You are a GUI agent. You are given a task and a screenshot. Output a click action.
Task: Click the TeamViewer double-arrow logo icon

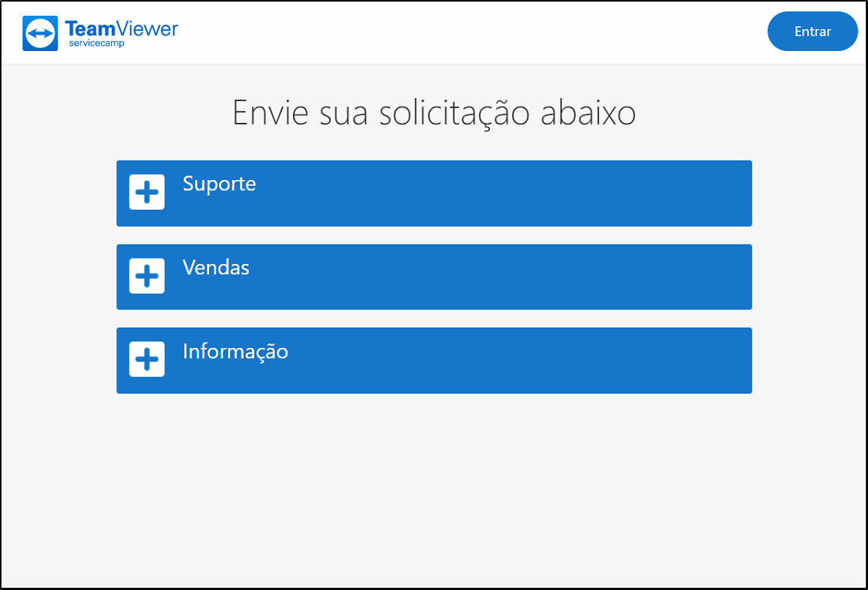coord(40,33)
